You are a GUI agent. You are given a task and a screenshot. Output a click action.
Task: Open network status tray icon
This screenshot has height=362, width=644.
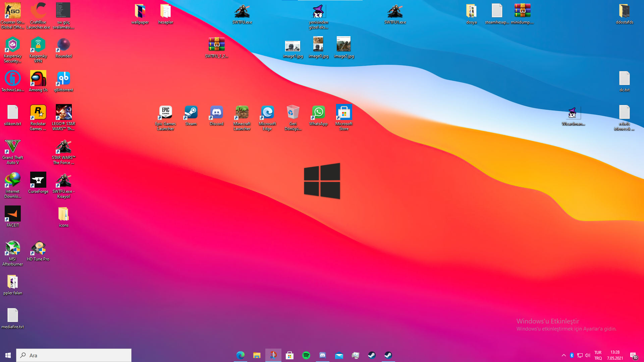click(580, 355)
